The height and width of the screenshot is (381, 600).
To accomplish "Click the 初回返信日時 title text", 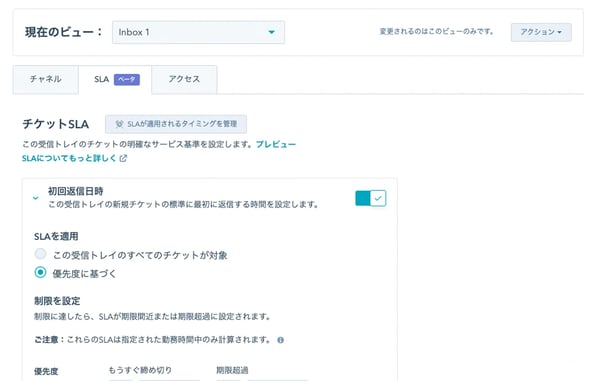I will 76,191.
